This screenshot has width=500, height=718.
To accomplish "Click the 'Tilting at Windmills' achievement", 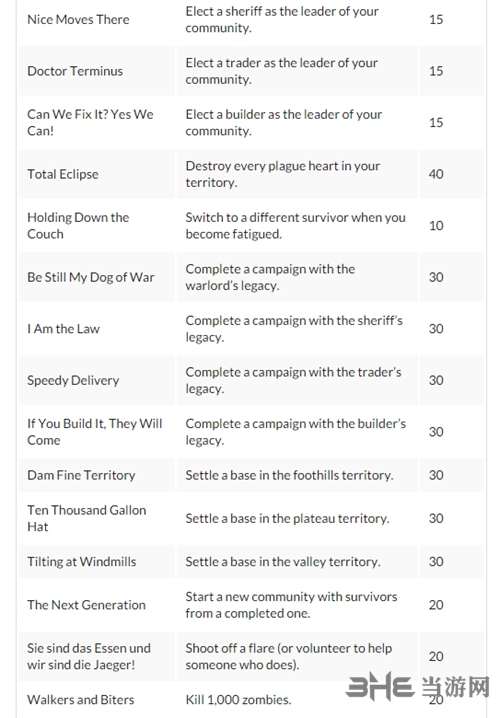I will (x=82, y=562).
